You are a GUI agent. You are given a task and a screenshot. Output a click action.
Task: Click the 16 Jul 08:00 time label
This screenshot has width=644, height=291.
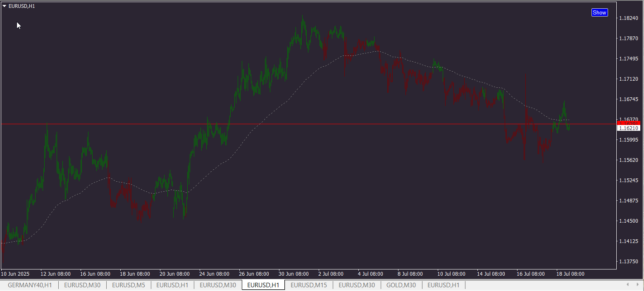pos(531,274)
